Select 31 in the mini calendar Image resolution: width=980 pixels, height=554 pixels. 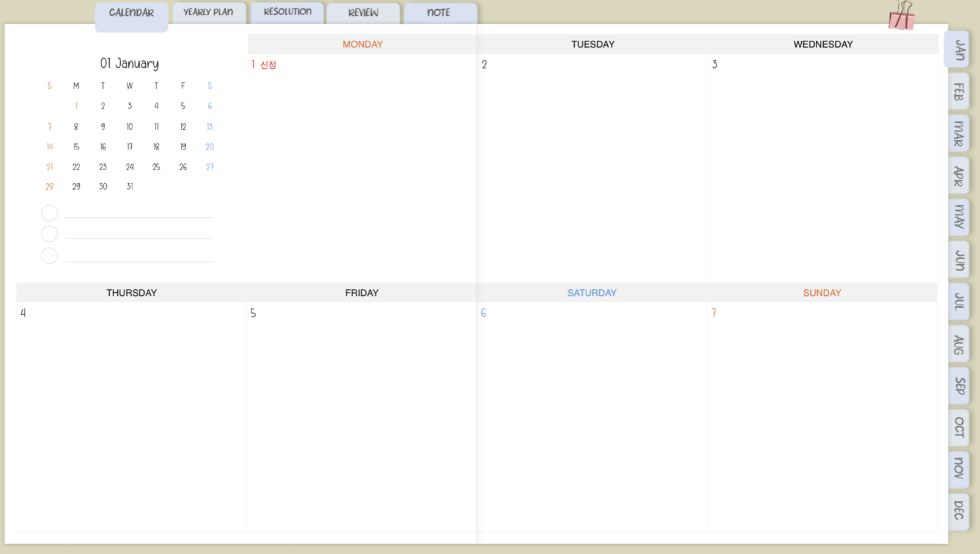pos(129,187)
